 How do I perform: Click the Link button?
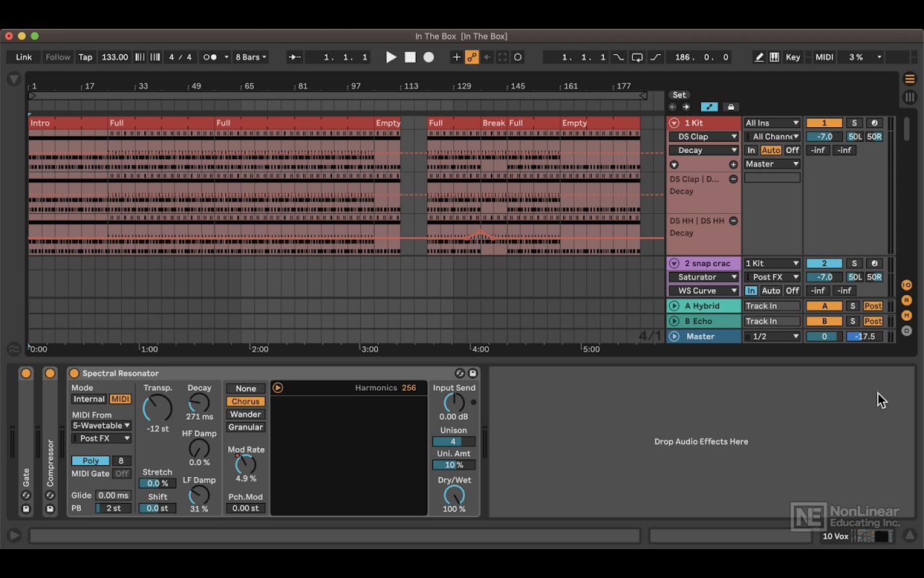click(24, 57)
